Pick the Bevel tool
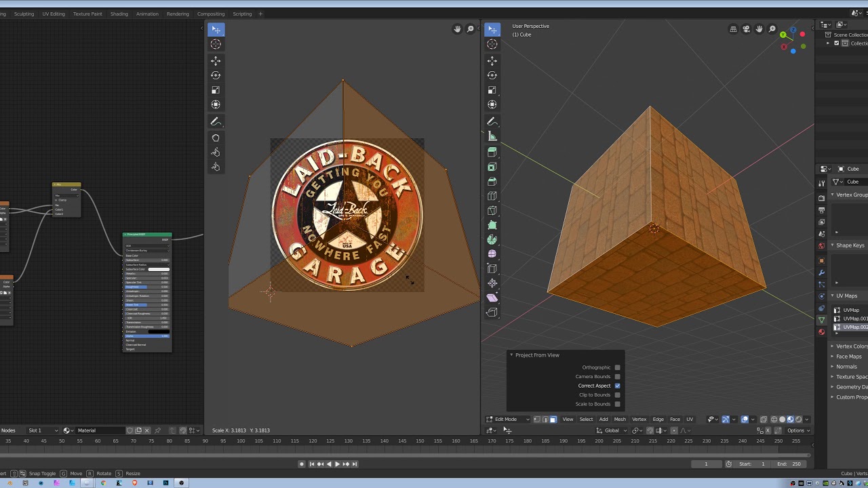Screen dimensions: 868x488 pyautogui.click(x=492, y=182)
